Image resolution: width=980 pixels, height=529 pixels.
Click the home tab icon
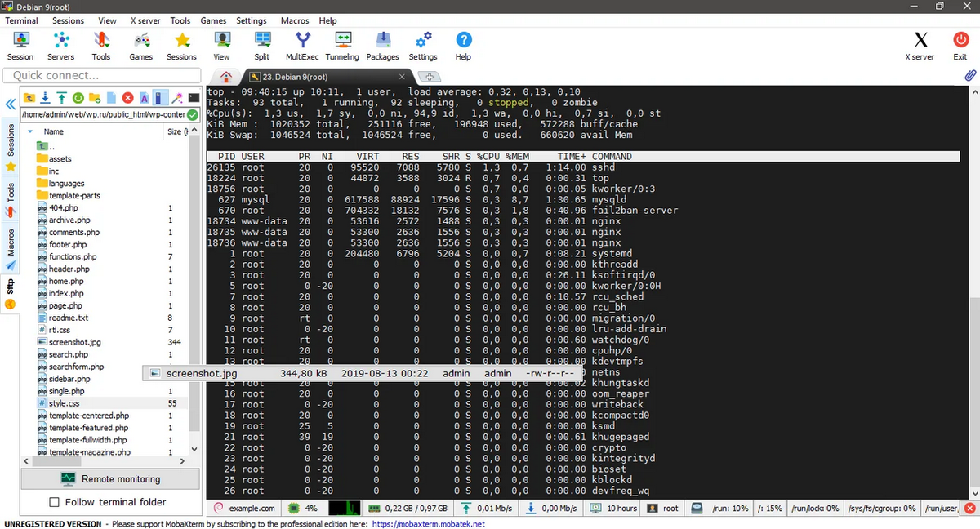pyautogui.click(x=226, y=76)
